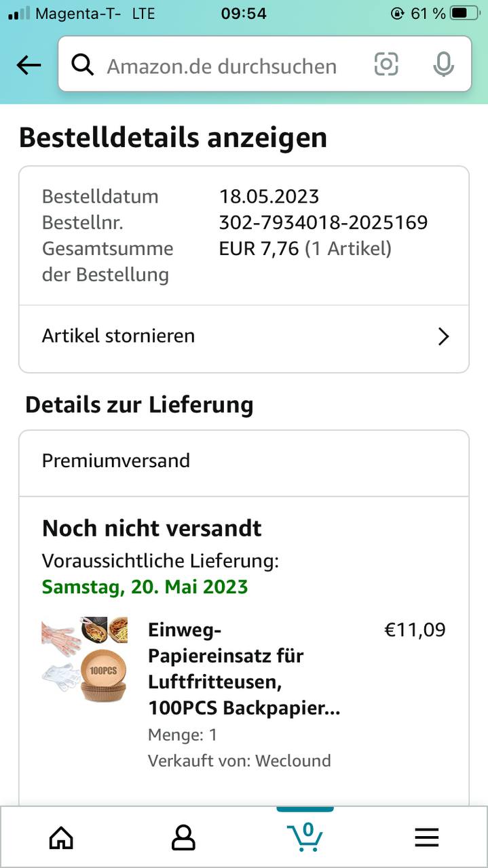Start voice search with the microphone

point(443,64)
